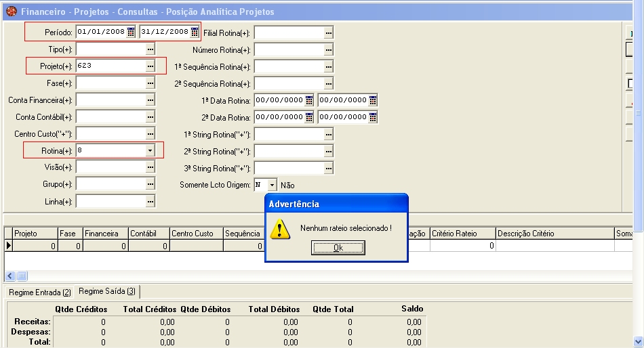
Task: Click the warning message 'Nenhum rateio selecionado !'
Action: click(x=346, y=228)
